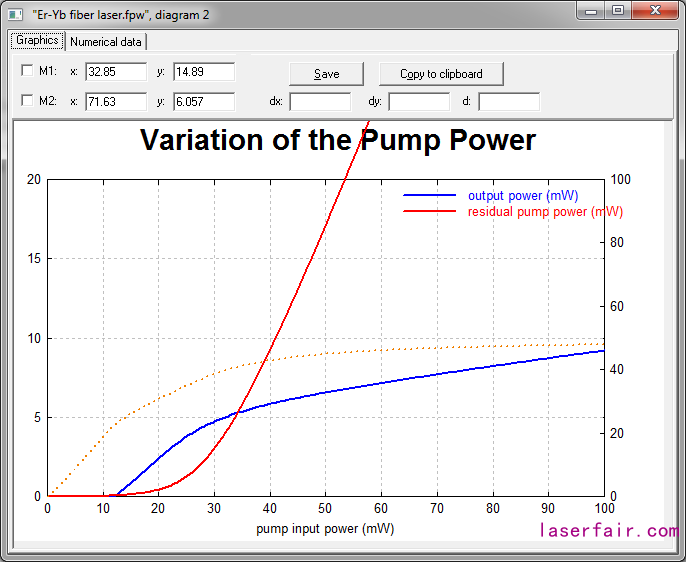
Task: Click Copy to clipboard button
Action: click(x=441, y=74)
